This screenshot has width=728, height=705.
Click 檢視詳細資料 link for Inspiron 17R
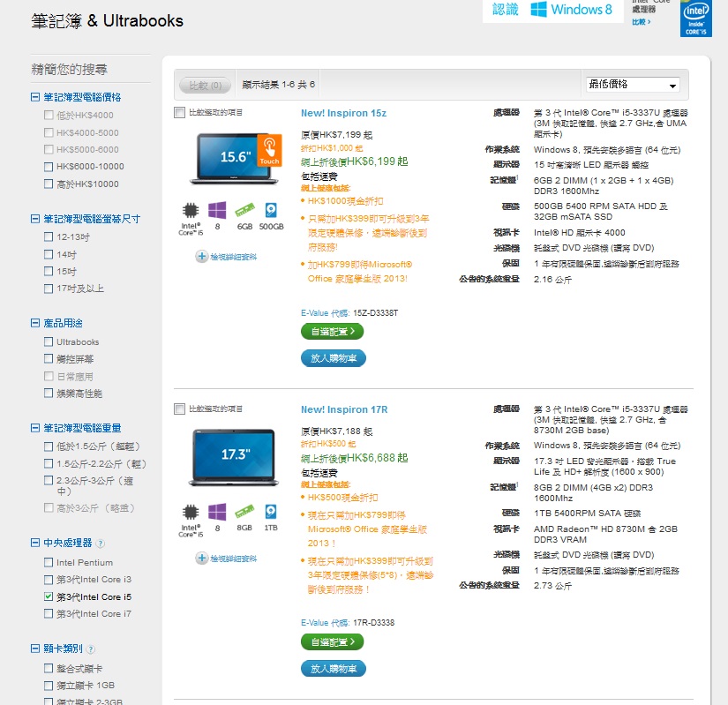(x=233, y=559)
